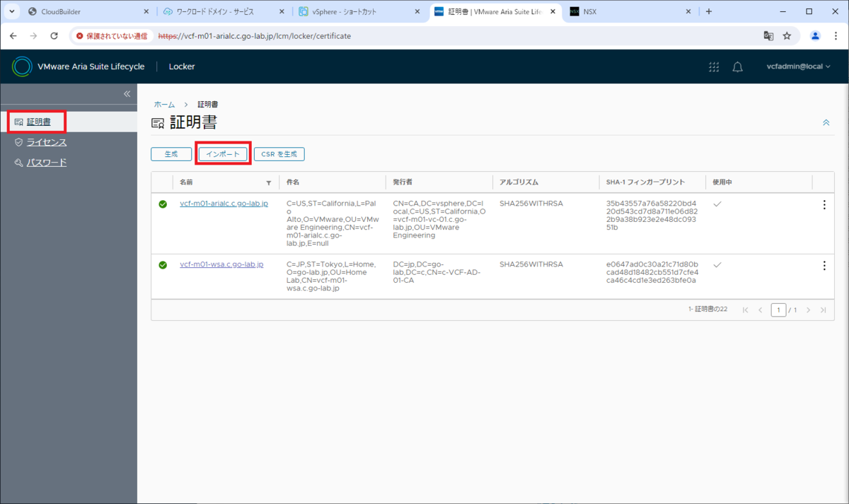The image size is (849, 504).
Task: Click the 発行者 column header
Action: tap(403, 182)
